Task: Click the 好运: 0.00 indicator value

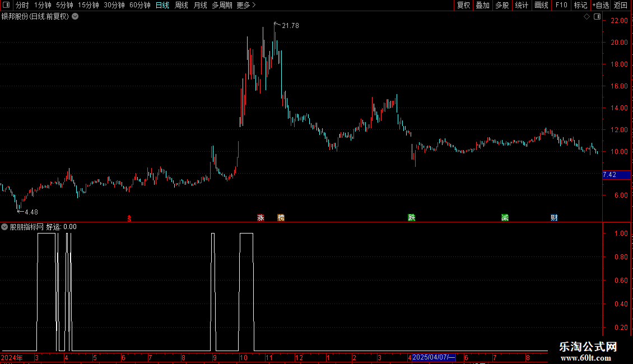Action: (x=62, y=227)
